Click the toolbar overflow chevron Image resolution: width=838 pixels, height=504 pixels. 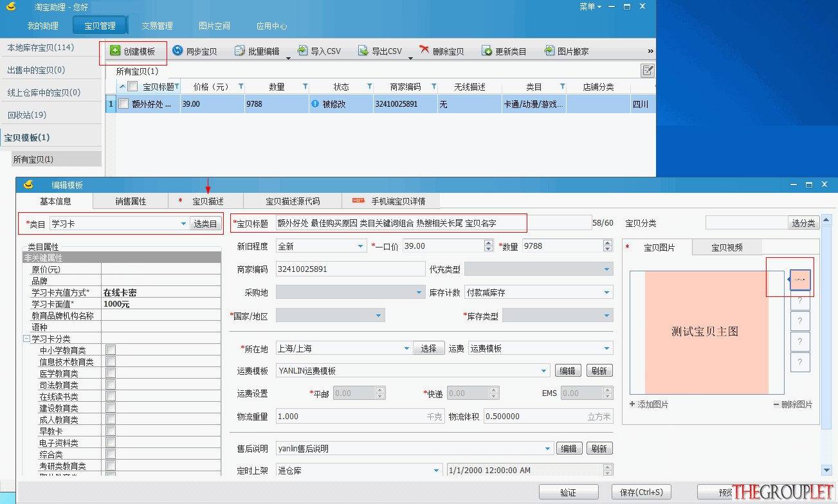point(650,51)
